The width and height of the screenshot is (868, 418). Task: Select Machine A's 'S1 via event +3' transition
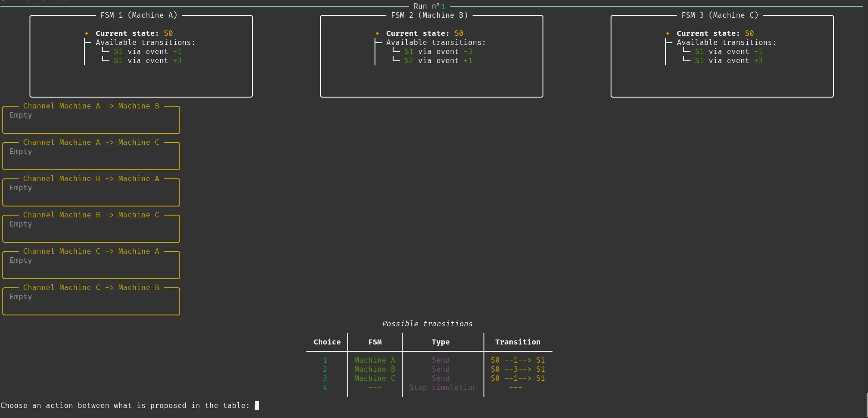pyautogui.click(x=148, y=61)
